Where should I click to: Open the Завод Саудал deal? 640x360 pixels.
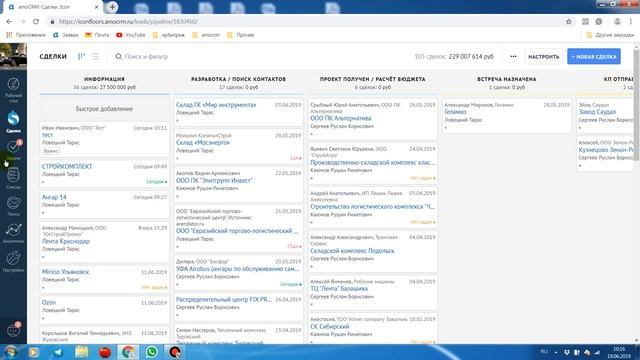pos(597,112)
